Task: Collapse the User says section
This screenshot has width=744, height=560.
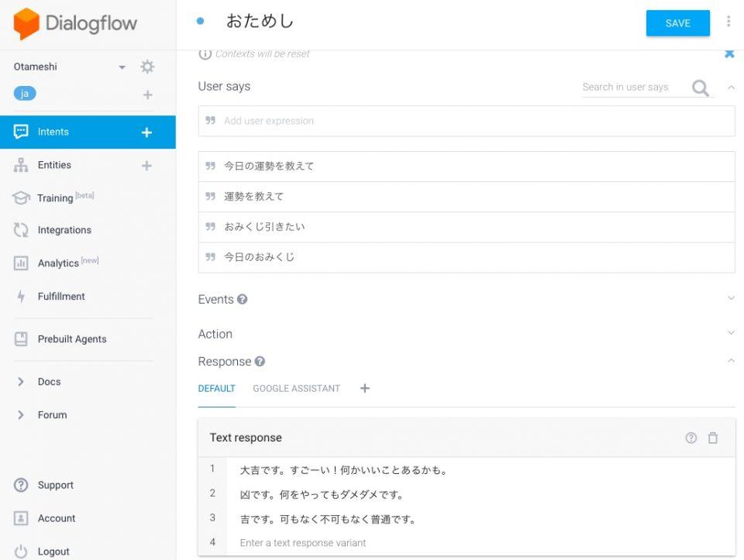Action: [x=731, y=88]
